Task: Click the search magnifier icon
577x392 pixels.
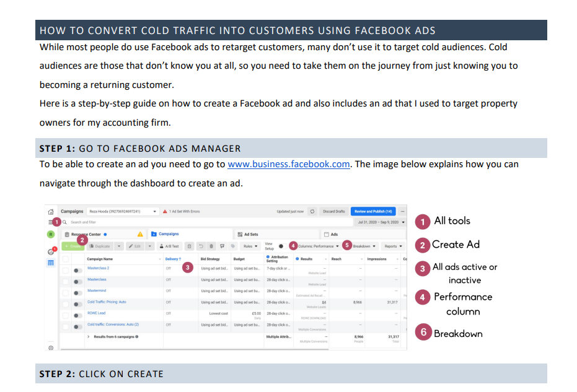Action: (64, 222)
